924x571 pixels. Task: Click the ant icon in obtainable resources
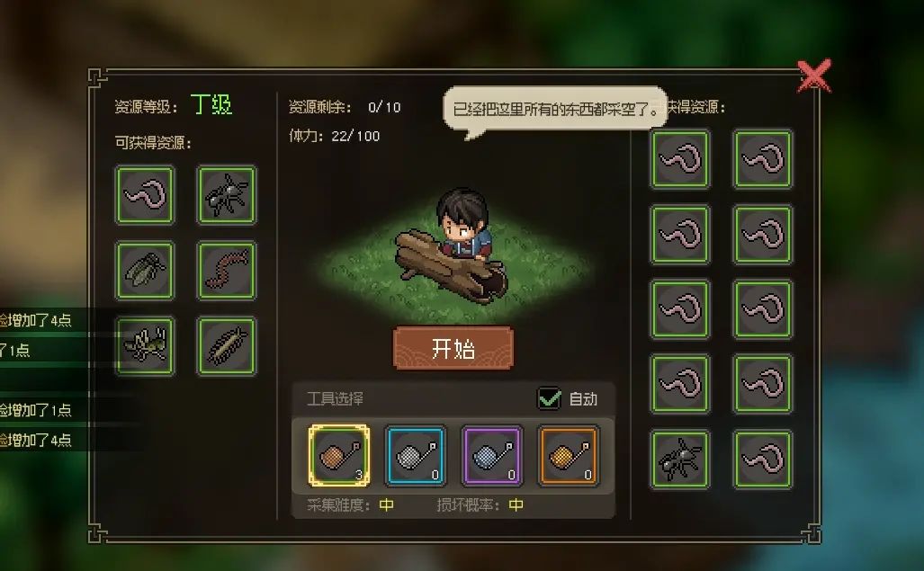coord(227,195)
